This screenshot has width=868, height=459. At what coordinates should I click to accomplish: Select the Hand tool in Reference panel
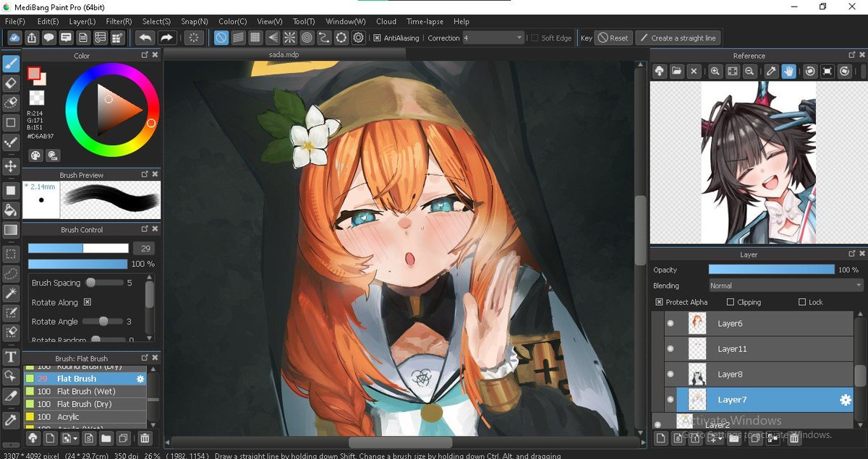[x=788, y=71]
